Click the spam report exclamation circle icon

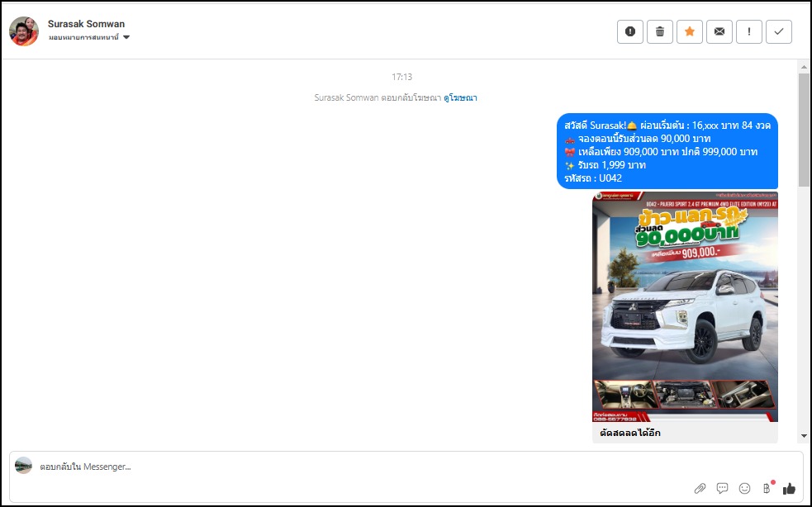629,31
